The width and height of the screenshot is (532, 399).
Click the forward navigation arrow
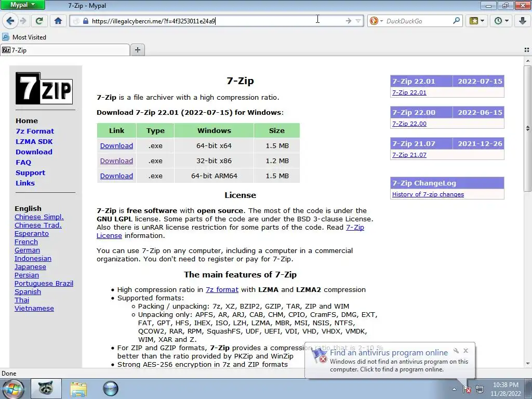coord(23,21)
